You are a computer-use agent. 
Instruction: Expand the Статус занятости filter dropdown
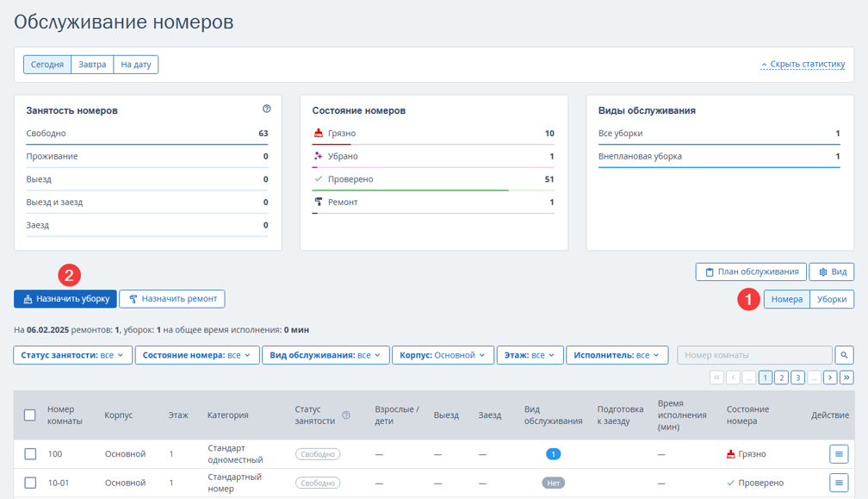click(x=72, y=355)
